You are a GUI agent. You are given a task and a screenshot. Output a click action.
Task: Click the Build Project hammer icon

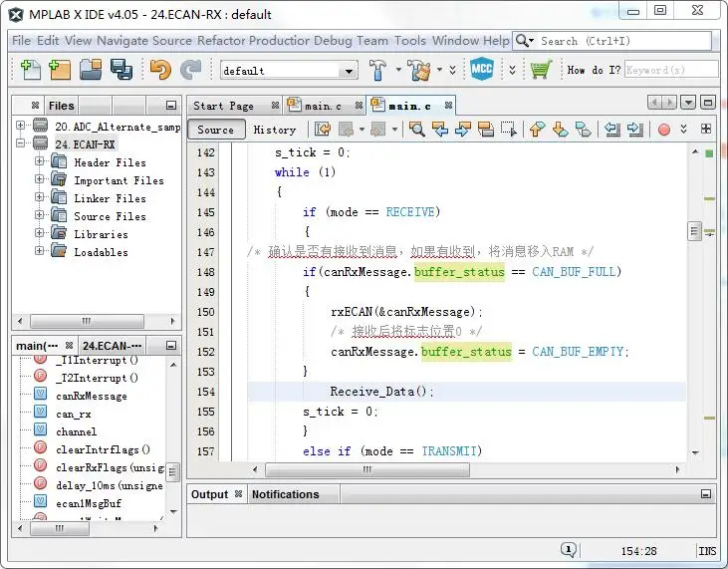377,70
